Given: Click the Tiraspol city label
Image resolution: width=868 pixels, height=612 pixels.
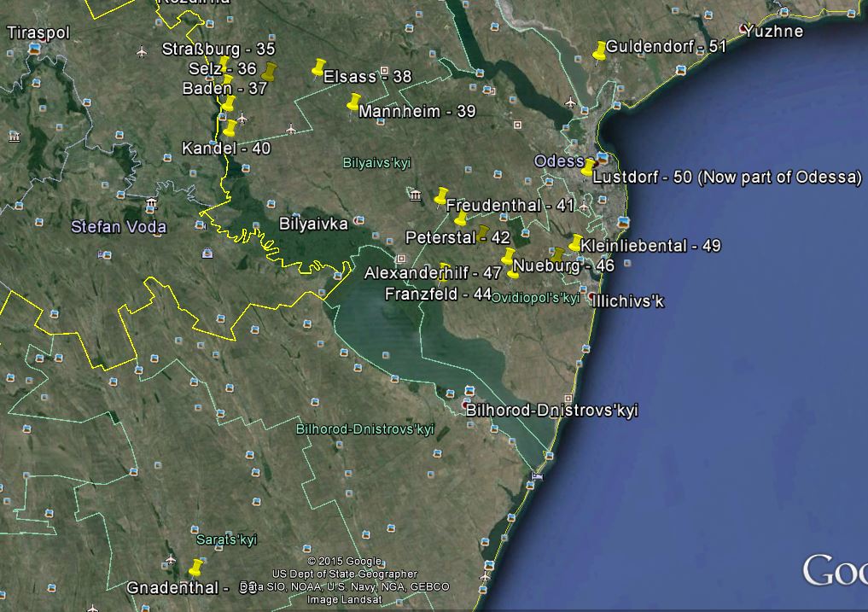Looking at the screenshot, I should coord(38,32).
